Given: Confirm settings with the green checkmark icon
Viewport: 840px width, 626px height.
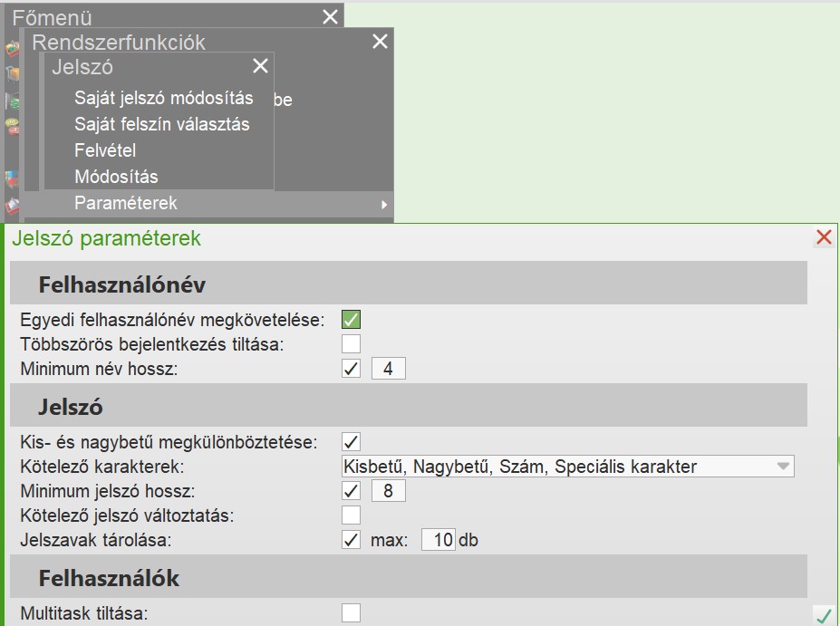Looking at the screenshot, I should tap(824, 616).
